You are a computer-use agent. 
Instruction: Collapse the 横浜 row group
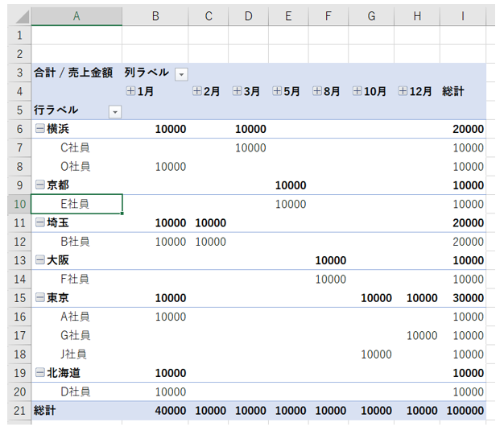(x=39, y=129)
